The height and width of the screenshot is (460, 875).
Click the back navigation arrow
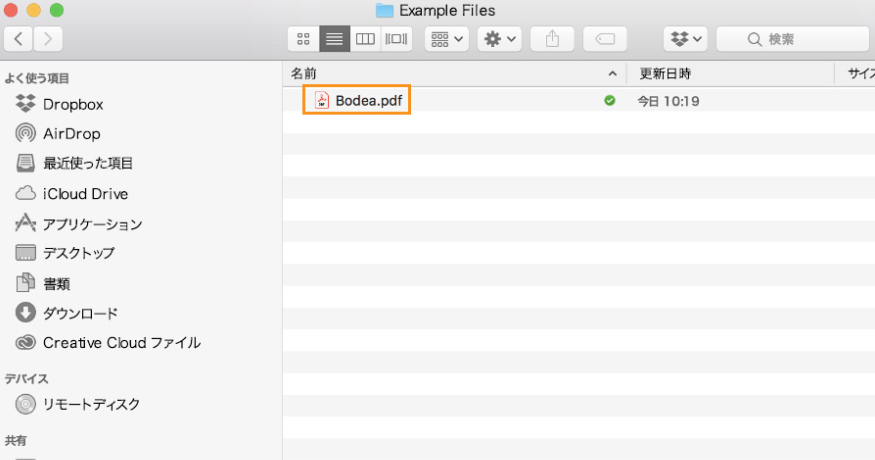19,39
